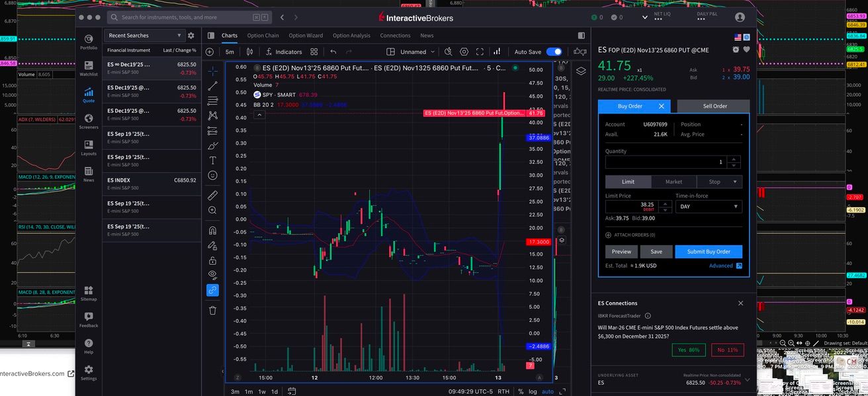
Task: Toggle auto scale at chart bottom
Action: (548, 391)
